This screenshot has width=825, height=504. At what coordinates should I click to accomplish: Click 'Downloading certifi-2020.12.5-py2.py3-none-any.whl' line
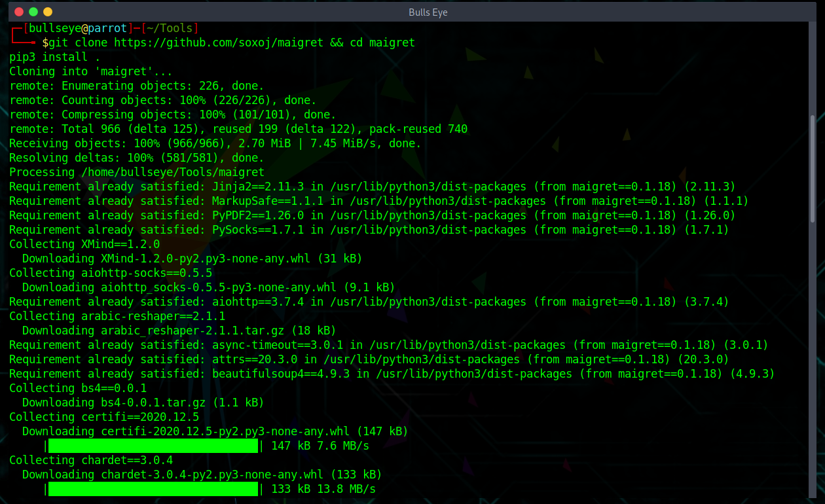tap(215, 432)
